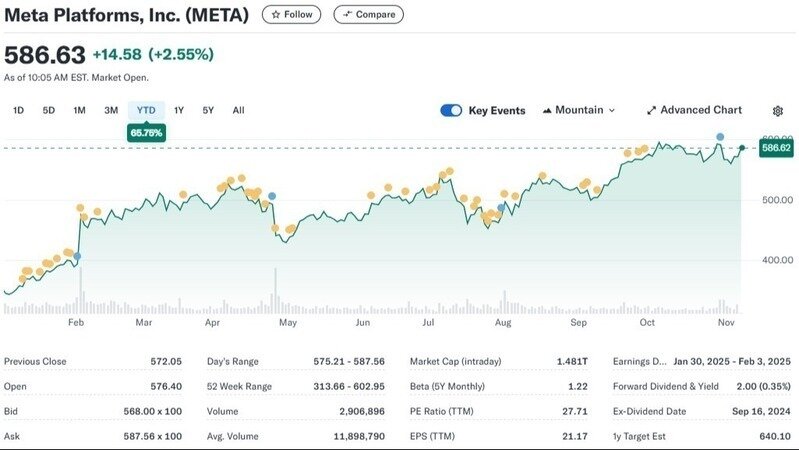Screen dimensions: 799x450
Task: Switch to 3M chart range
Action: tap(111, 110)
